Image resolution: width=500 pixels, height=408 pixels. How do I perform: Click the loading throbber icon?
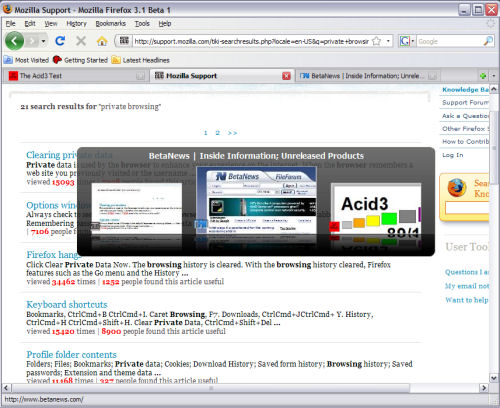(x=491, y=23)
